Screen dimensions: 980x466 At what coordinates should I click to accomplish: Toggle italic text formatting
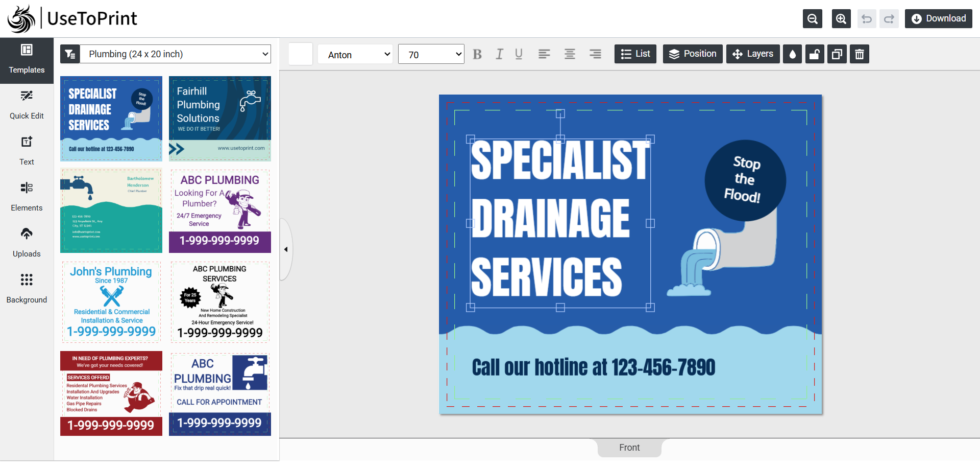pos(499,54)
